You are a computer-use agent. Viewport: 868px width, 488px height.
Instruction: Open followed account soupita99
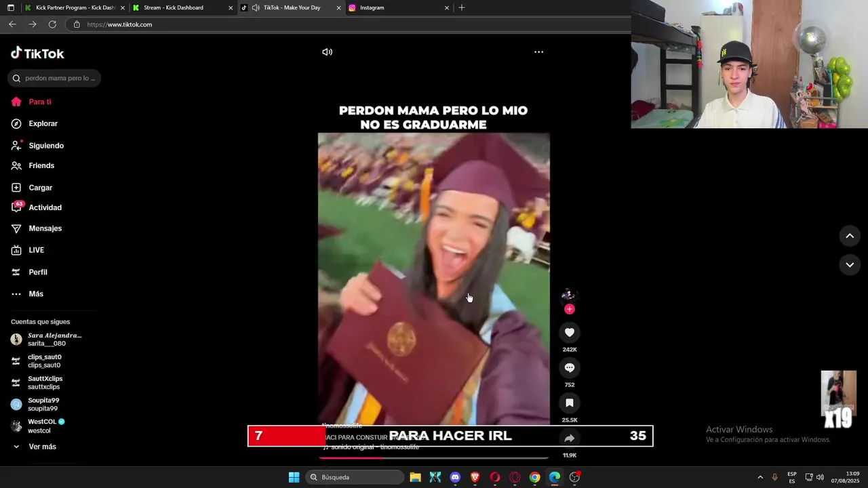point(35,405)
